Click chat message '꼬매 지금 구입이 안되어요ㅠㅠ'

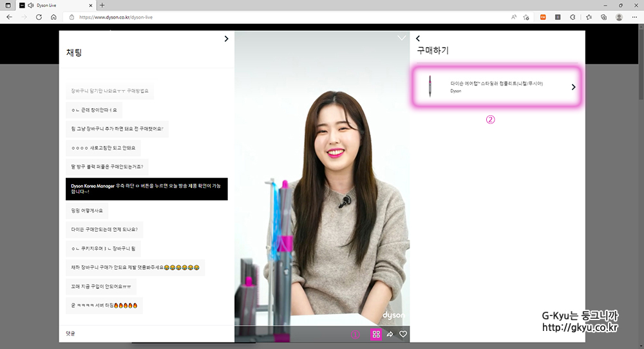(101, 286)
